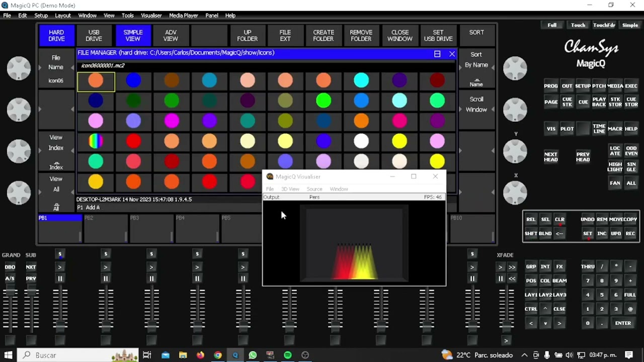
Task: Open WhatsApp from the taskbar
Action: [x=253, y=355]
